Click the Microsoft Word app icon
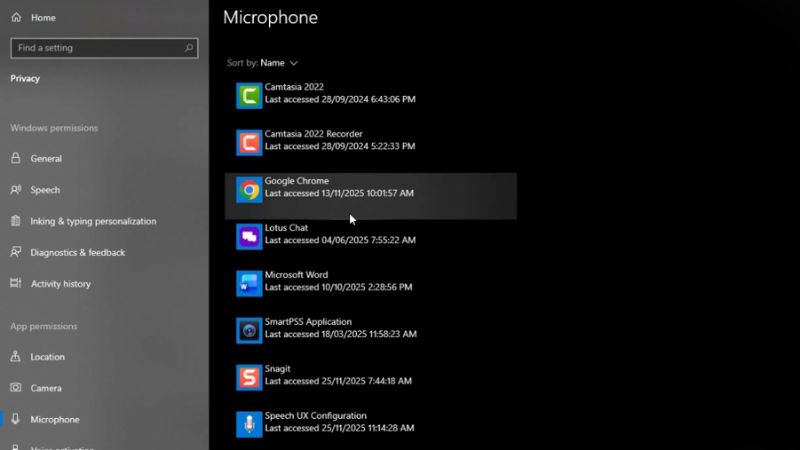800x450 pixels. [249, 284]
